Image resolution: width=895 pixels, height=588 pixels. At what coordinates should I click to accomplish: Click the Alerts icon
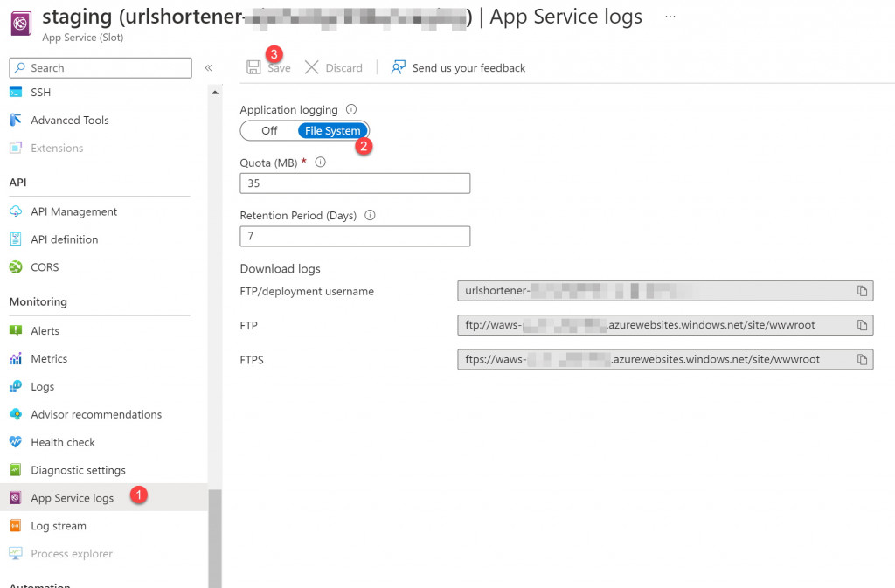(16, 330)
